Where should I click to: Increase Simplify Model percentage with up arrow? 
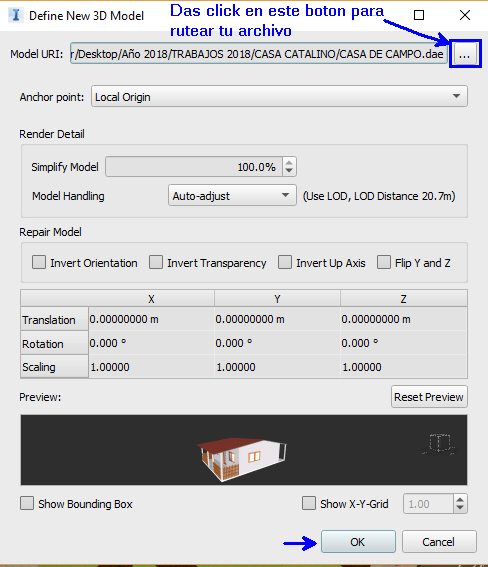tap(289, 162)
